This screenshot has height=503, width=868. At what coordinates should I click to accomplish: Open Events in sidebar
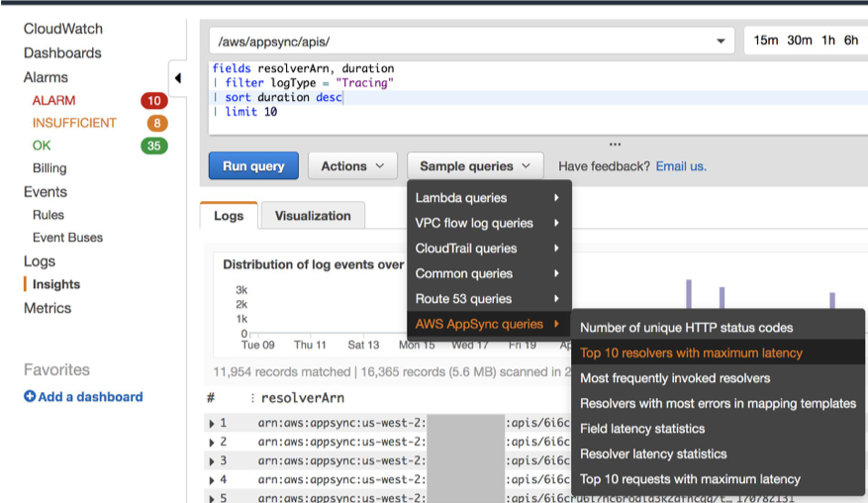point(46,192)
